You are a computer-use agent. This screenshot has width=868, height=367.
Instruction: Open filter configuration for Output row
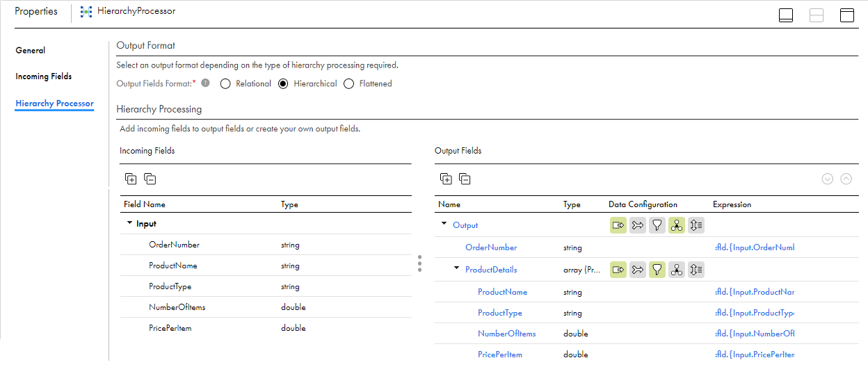(657, 225)
